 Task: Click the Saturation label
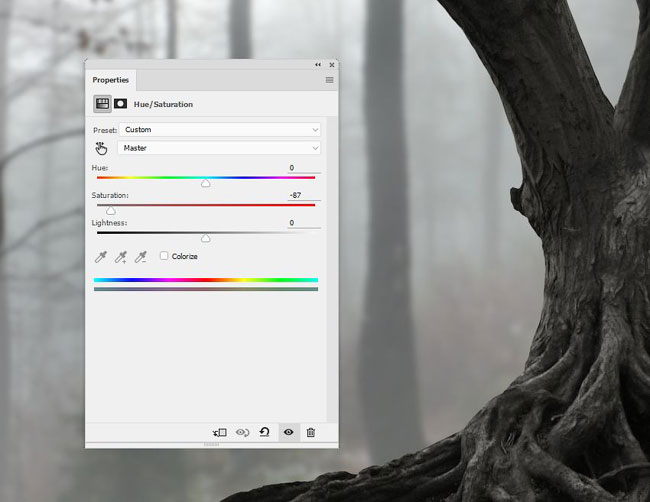click(110, 195)
